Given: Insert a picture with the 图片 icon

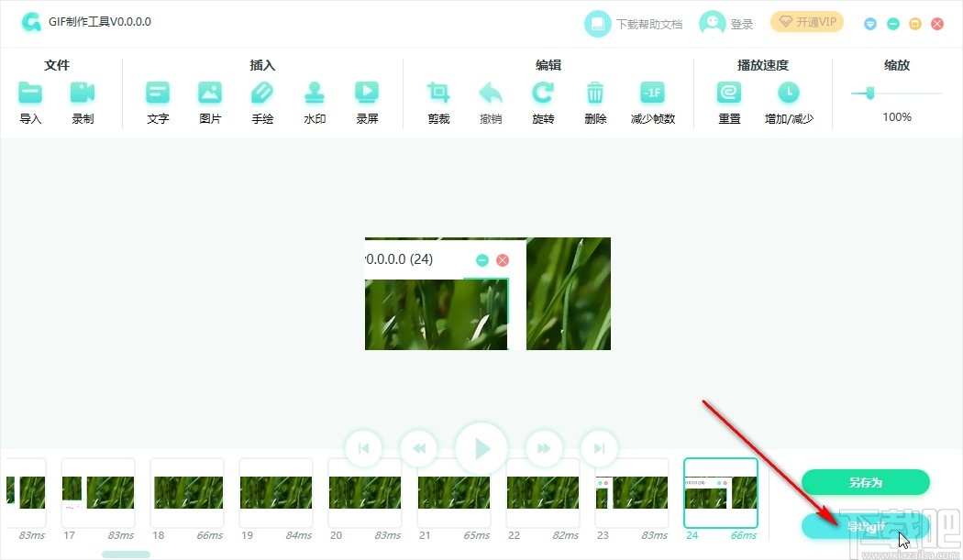Looking at the screenshot, I should pos(210,93).
